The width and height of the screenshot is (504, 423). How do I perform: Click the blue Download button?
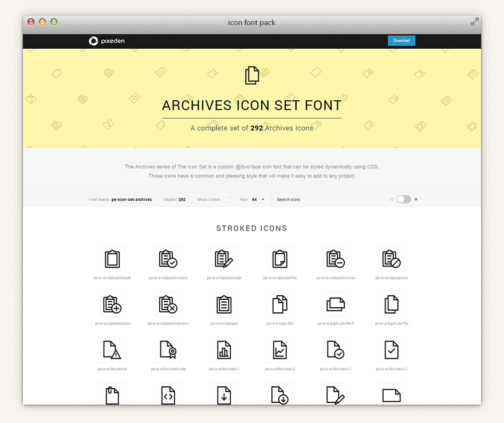click(x=401, y=41)
